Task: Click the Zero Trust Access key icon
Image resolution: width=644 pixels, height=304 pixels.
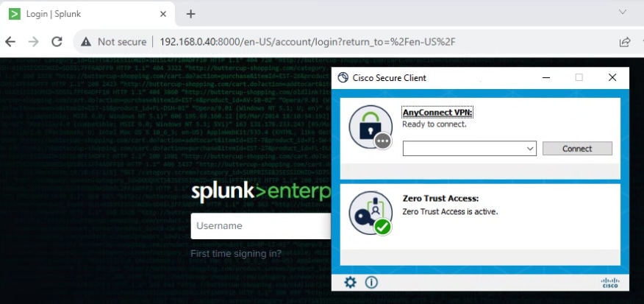Action: 371,213
